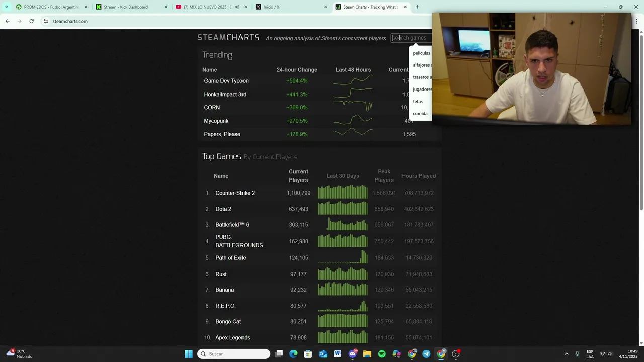This screenshot has height=362, width=644.
Task: Open Dota 2 game page
Action: (x=223, y=209)
